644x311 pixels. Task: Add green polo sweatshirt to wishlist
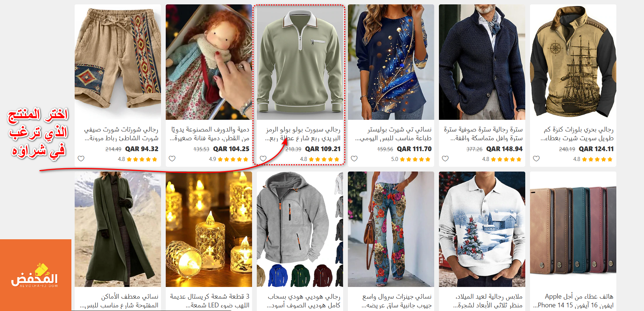(x=263, y=158)
